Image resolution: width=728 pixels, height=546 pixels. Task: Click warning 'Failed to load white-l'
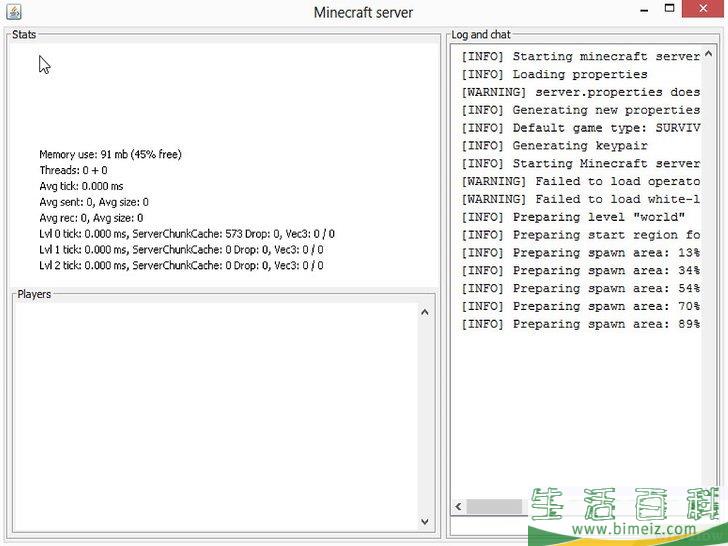580,199
